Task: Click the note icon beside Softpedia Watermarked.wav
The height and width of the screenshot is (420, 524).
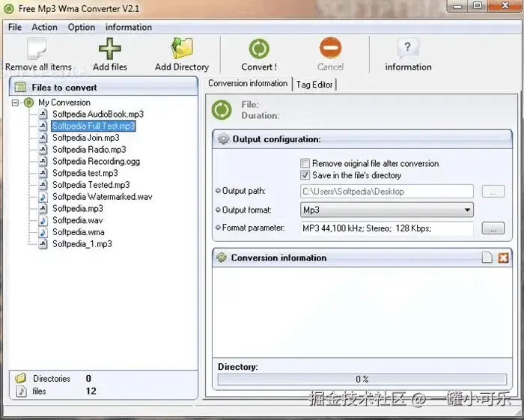Action: [x=43, y=197]
